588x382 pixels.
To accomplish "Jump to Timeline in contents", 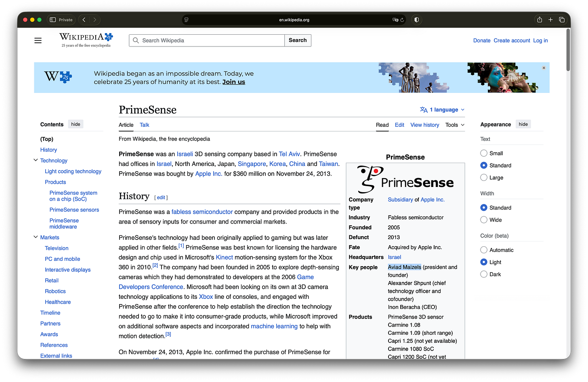I will click(50, 313).
